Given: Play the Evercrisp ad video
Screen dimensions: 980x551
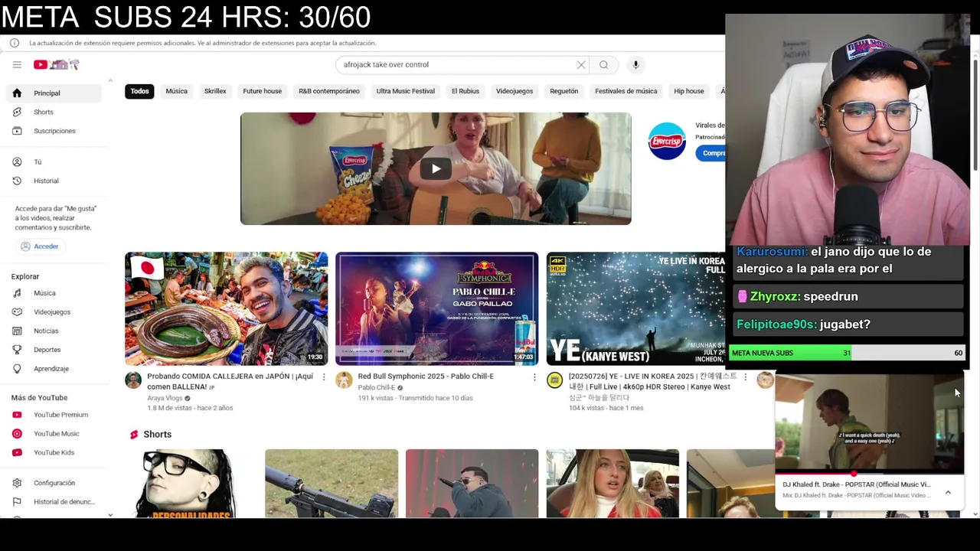Looking at the screenshot, I should (x=436, y=169).
